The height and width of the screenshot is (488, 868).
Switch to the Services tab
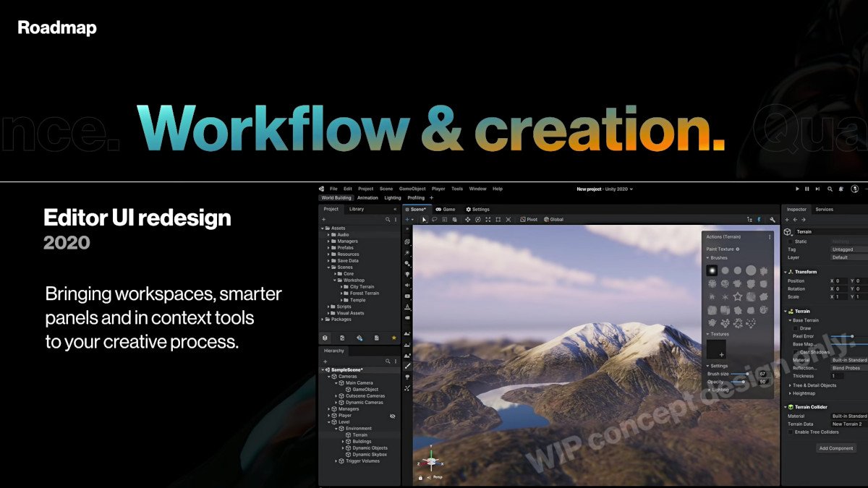click(824, 209)
